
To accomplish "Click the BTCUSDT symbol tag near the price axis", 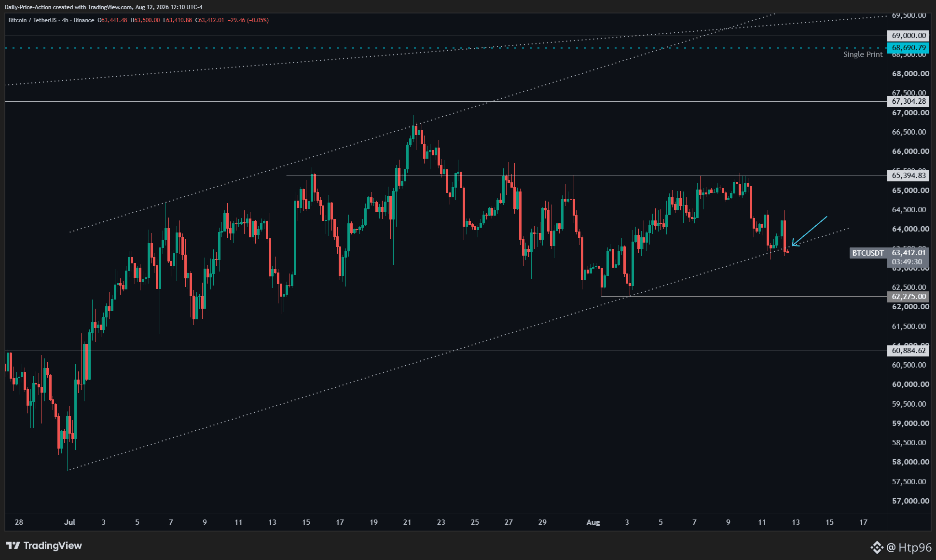I will [868, 253].
